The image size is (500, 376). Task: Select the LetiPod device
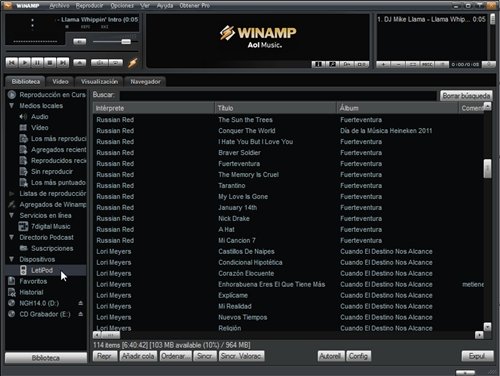46,270
